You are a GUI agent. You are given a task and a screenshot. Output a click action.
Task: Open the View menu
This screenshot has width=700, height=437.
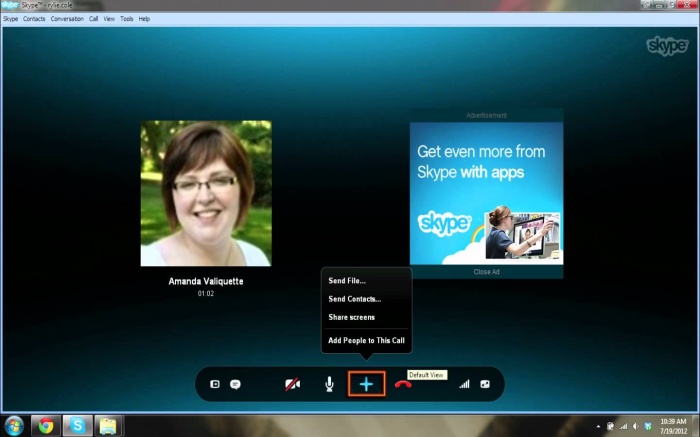tap(109, 19)
